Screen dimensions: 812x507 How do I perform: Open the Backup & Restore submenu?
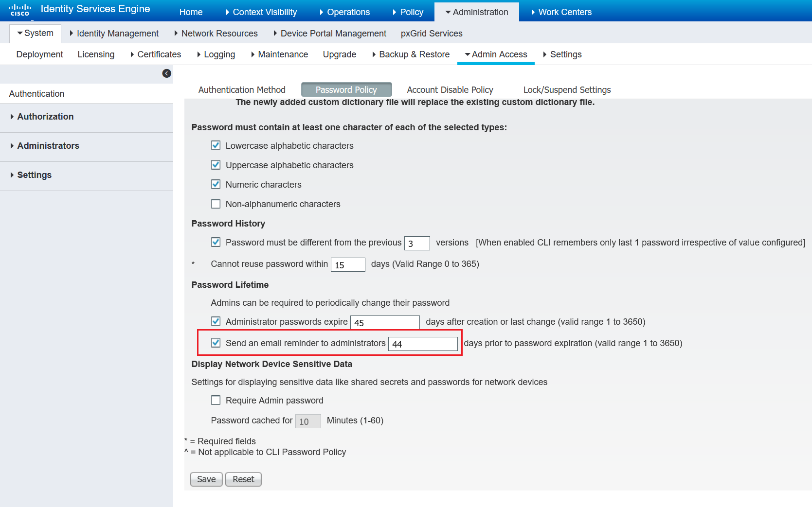(414, 54)
